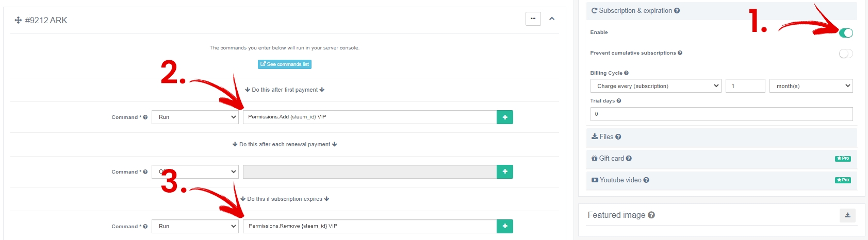868x240 pixels.
Task: Collapse the #9212 ARK panel
Action: (552, 19)
